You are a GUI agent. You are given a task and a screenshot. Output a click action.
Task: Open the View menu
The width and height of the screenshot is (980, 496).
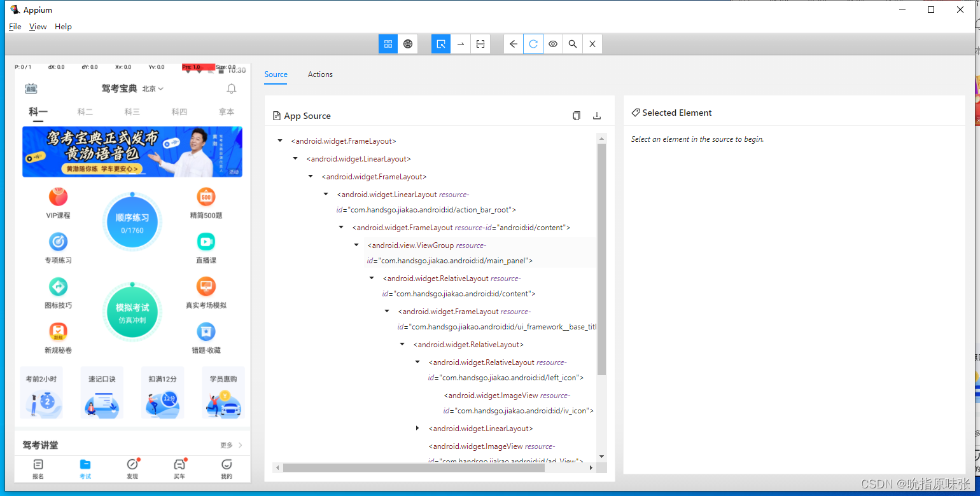(x=38, y=27)
